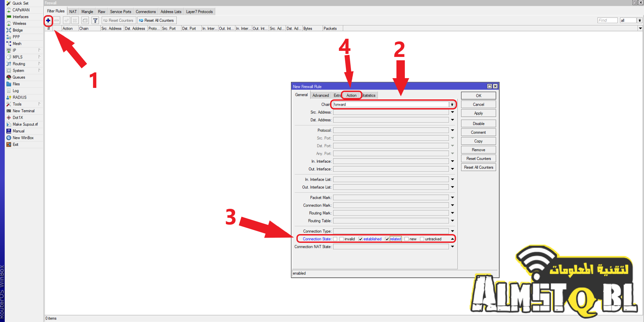644x322 pixels.
Task: Enable the new connection state checkbox
Action: 407,239
